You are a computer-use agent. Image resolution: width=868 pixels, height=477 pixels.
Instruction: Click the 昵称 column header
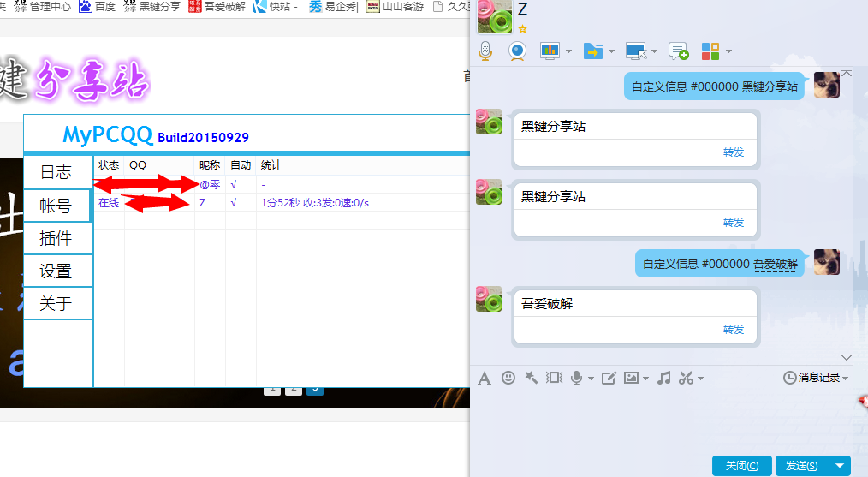pos(209,165)
